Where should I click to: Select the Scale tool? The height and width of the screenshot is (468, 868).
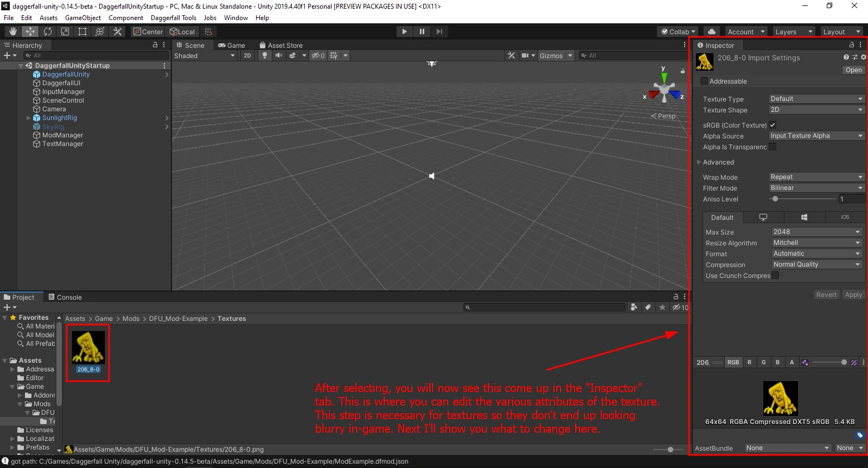(65, 31)
